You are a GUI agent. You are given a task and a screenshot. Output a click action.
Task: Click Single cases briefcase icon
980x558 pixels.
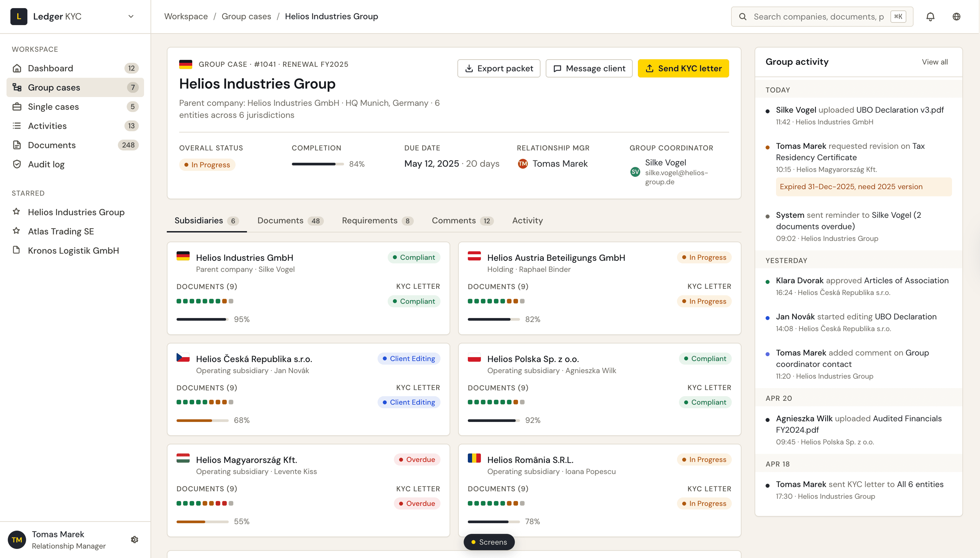pos(17,106)
